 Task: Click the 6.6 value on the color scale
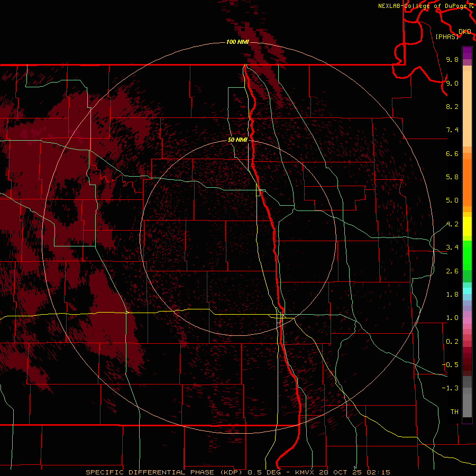pyautogui.click(x=452, y=153)
